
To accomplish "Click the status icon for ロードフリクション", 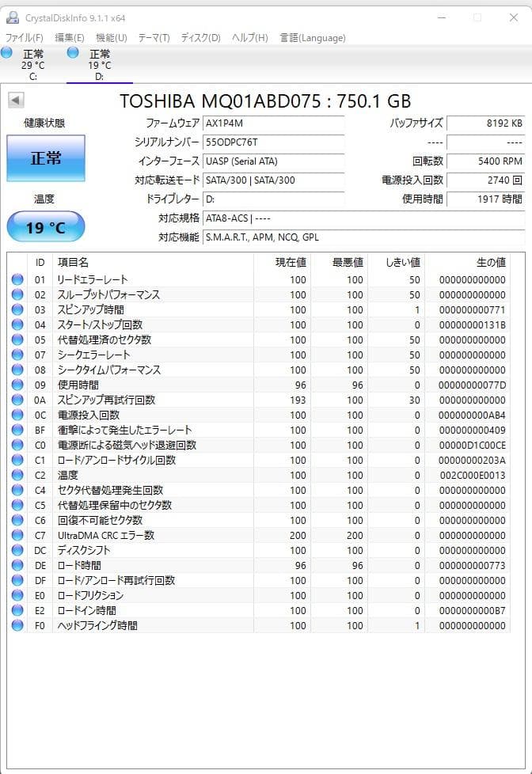I will click(x=17, y=595).
